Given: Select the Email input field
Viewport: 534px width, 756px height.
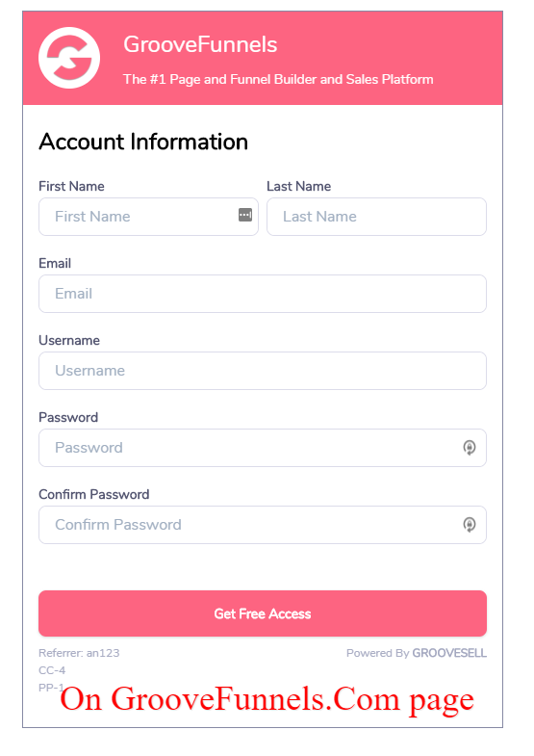Looking at the screenshot, I should point(263,294).
